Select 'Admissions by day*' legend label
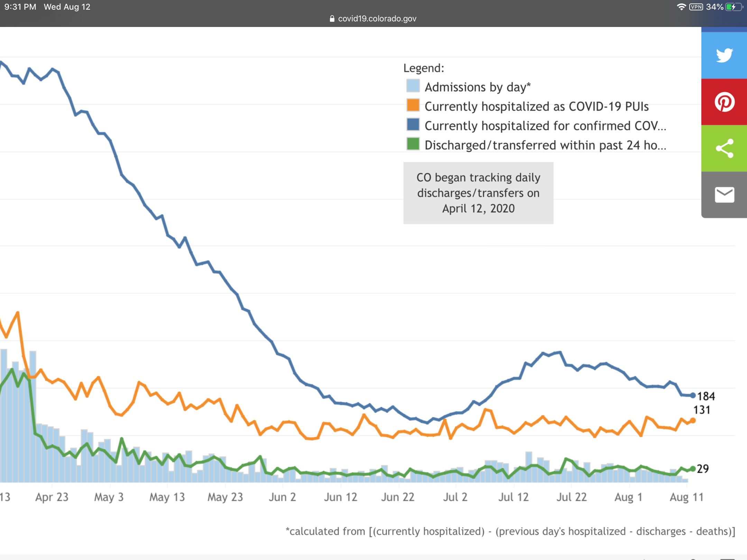The height and width of the screenshot is (560, 747). click(x=478, y=87)
